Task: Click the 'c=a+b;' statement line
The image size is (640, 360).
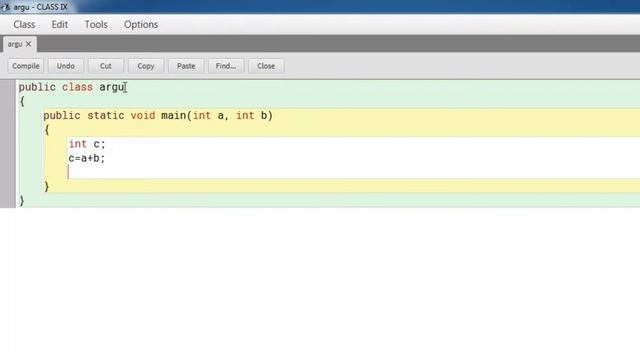Action: click(87, 158)
